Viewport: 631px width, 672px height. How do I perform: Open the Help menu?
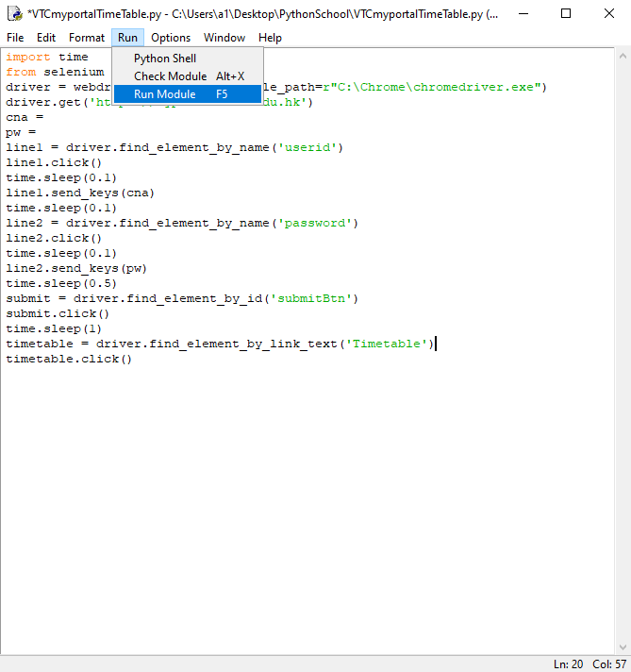pos(270,38)
